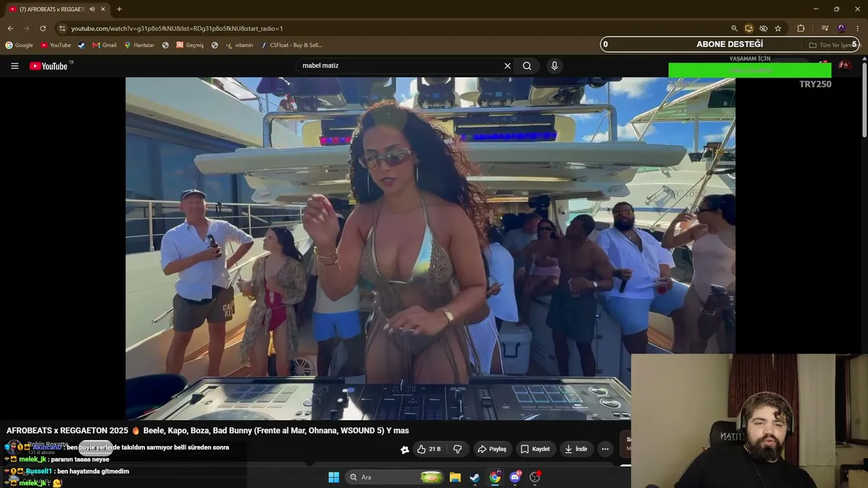The height and width of the screenshot is (488, 868).
Task: Open File Explorer from the taskbar
Action: [x=455, y=477]
